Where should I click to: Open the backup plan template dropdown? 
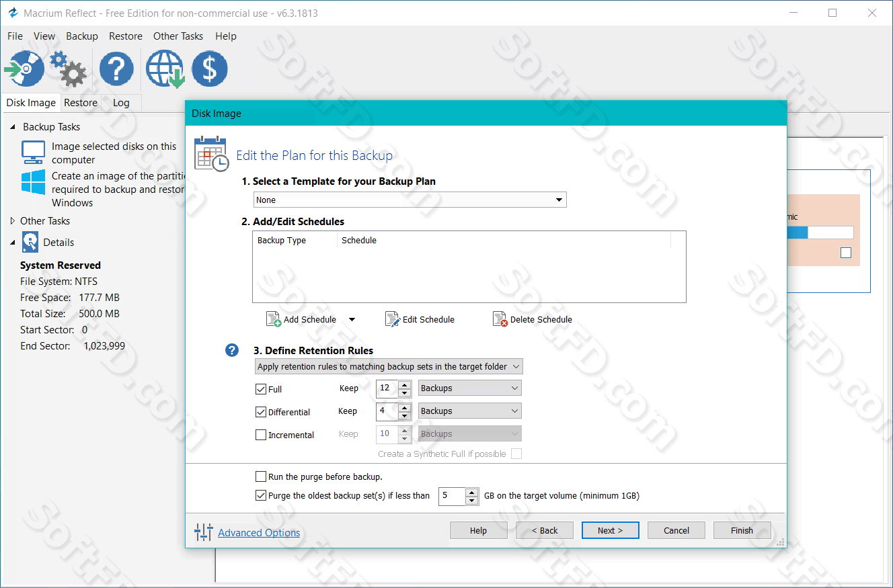pos(410,200)
